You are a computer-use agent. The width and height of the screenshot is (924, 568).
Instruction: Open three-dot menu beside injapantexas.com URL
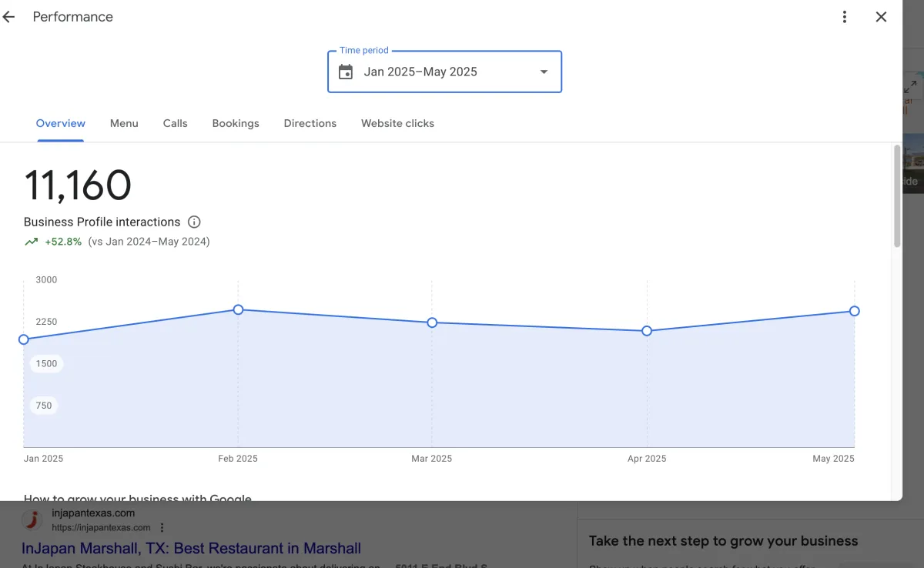point(162,528)
